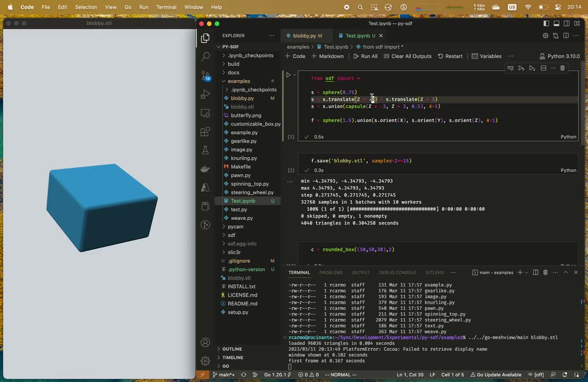Split the cell using the cell toolbar icon
The height and width of the screenshot is (382, 588).
543,68
